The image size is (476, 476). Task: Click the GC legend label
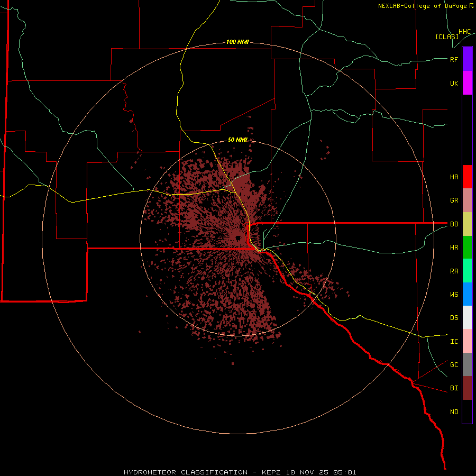tap(454, 365)
